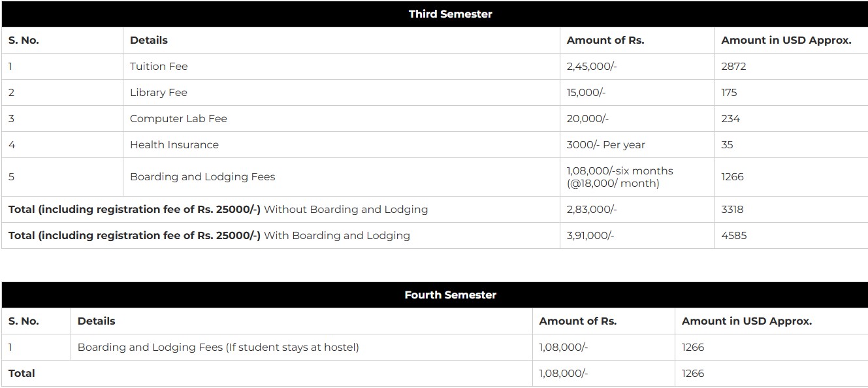Screen dimensions: 868x388
Task: Click the Fourth Semester table header
Action: pos(450,295)
